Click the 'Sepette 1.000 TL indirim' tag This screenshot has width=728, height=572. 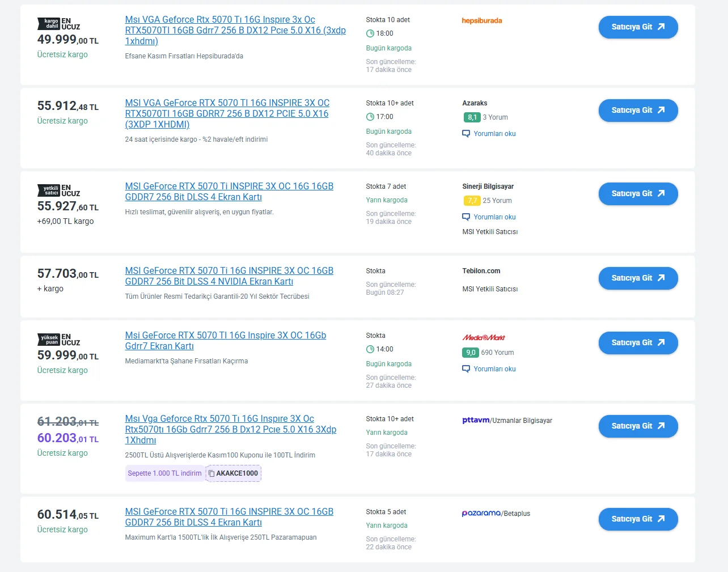(164, 473)
